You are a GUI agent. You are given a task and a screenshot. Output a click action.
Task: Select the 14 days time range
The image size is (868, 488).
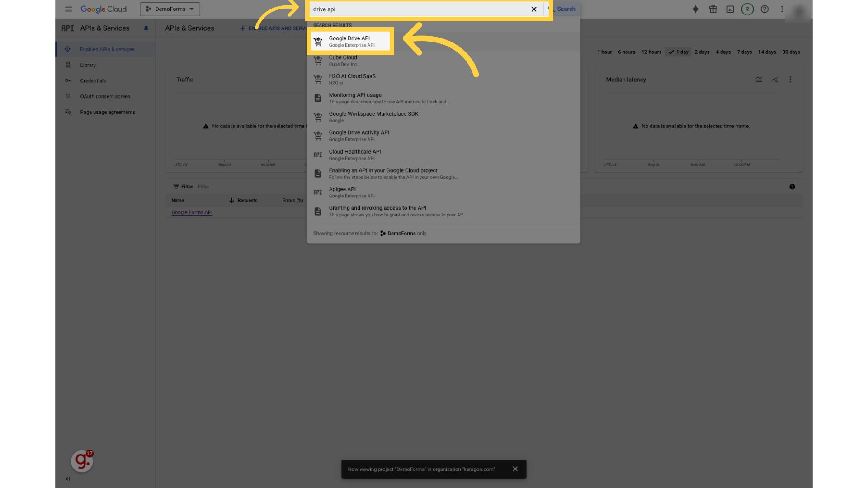pos(767,52)
